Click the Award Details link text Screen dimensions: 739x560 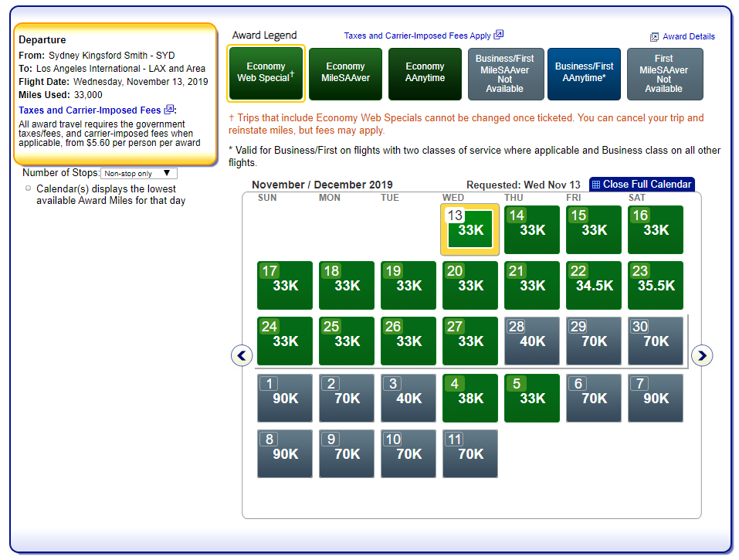pos(689,36)
